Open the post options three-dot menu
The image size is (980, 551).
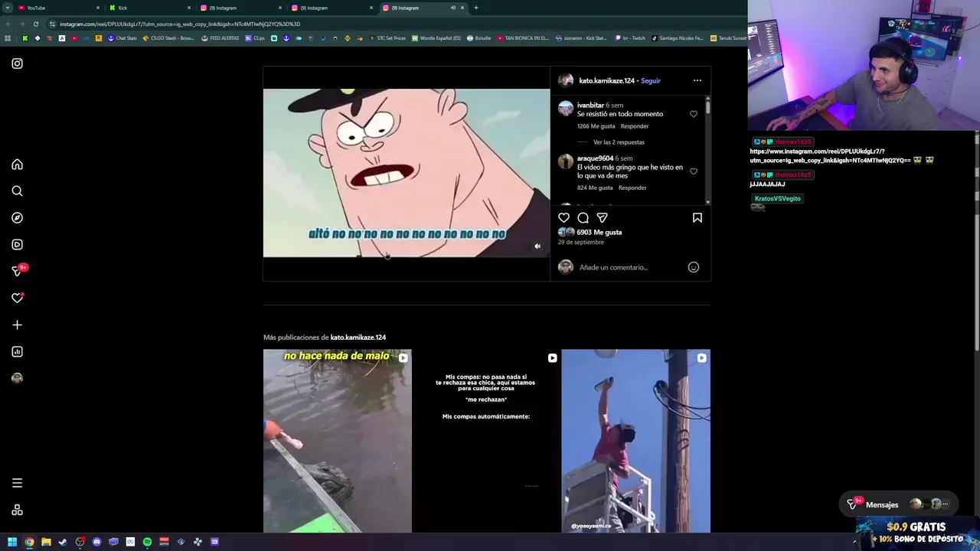697,80
